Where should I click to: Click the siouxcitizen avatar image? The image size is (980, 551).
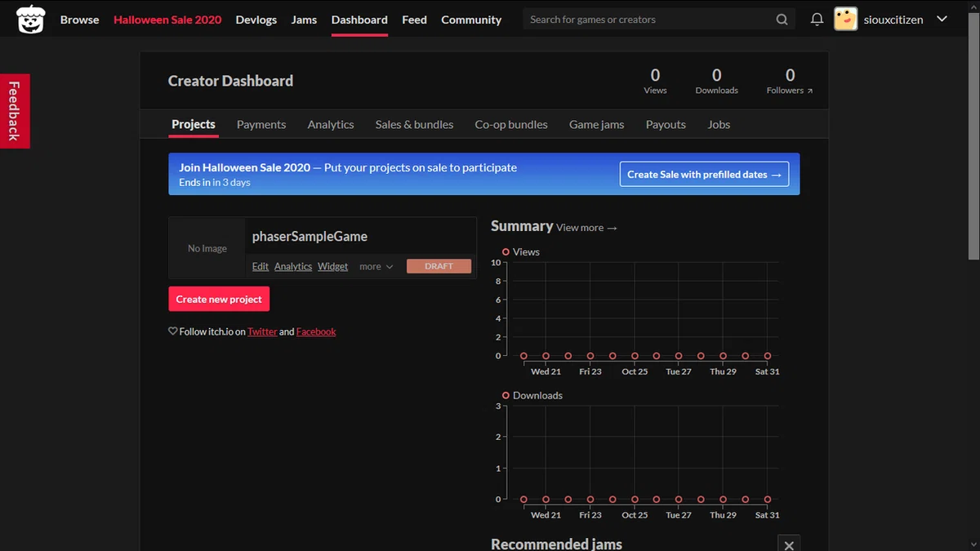pos(845,19)
